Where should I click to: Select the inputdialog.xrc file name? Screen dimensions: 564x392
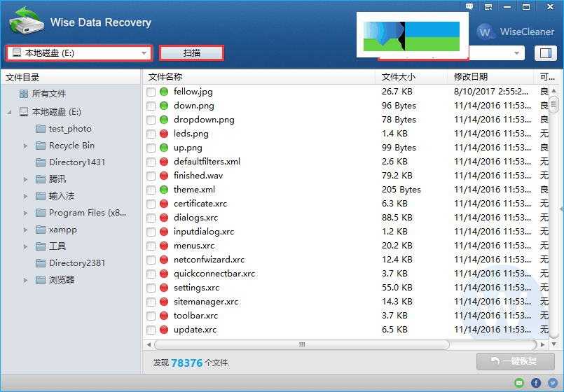[204, 232]
